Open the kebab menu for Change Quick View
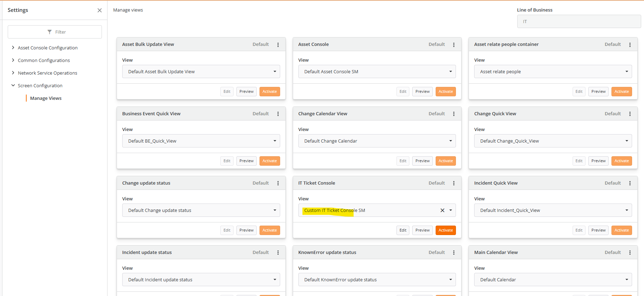 (630, 114)
